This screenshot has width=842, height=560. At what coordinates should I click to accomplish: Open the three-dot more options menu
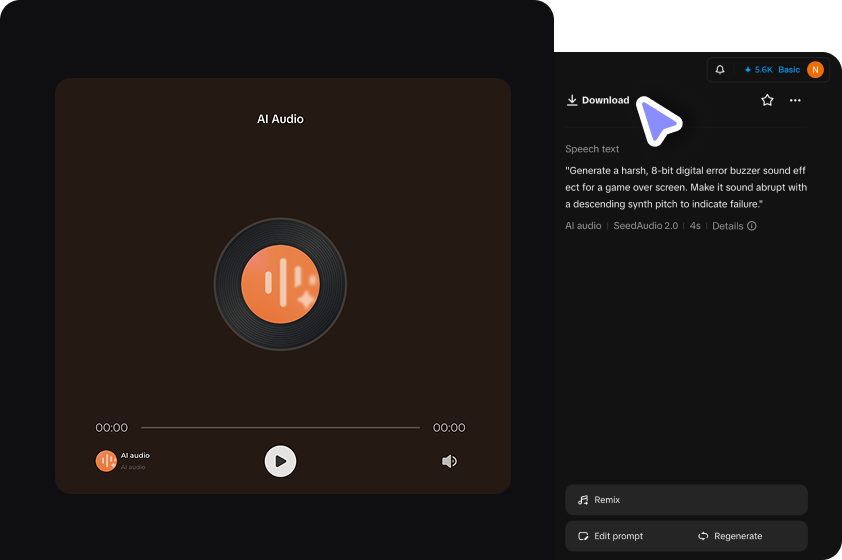point(795,100)
